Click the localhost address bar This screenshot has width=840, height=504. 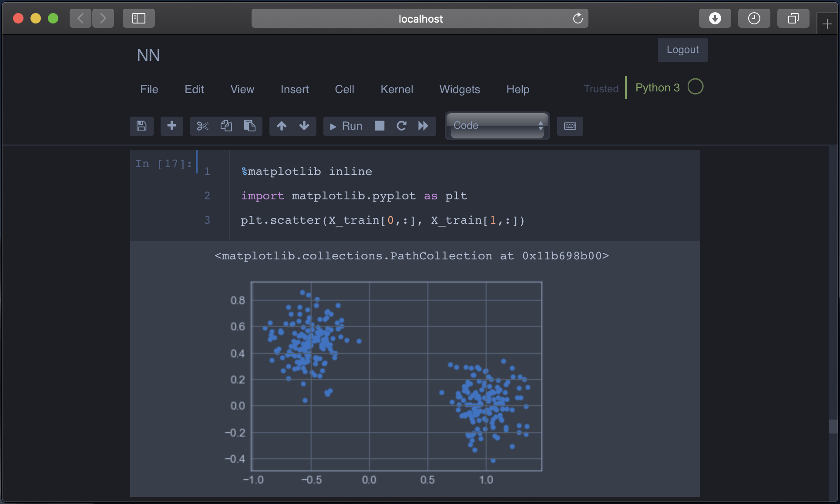pyautogui.click(x=420, y=18)
